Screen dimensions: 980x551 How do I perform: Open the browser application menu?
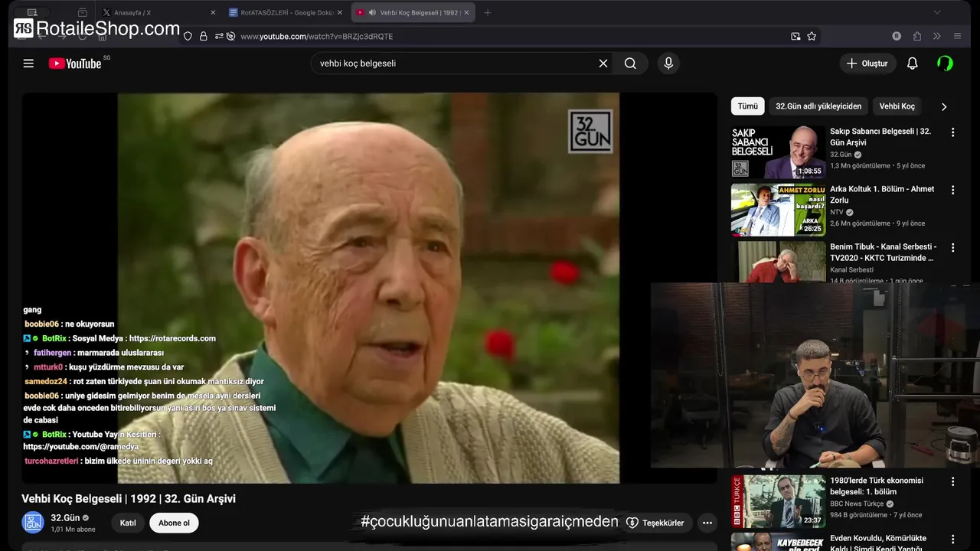[957, 36]
